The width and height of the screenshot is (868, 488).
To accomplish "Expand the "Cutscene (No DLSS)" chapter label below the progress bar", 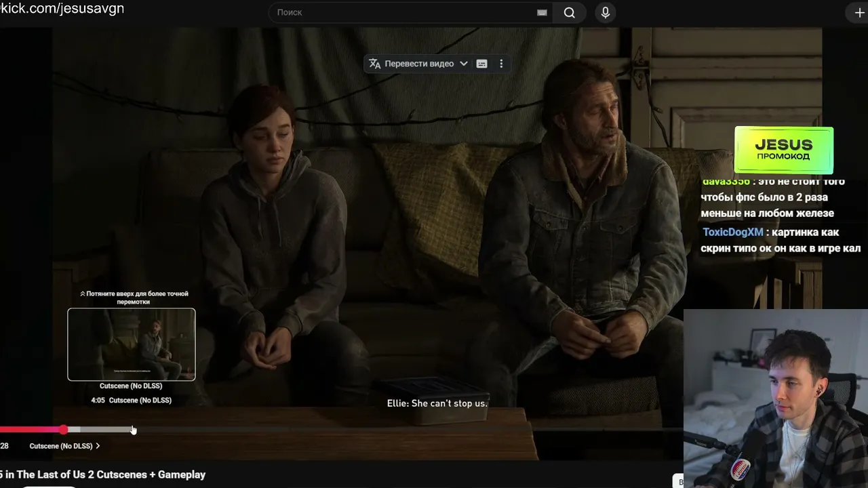I will [65, 446].
